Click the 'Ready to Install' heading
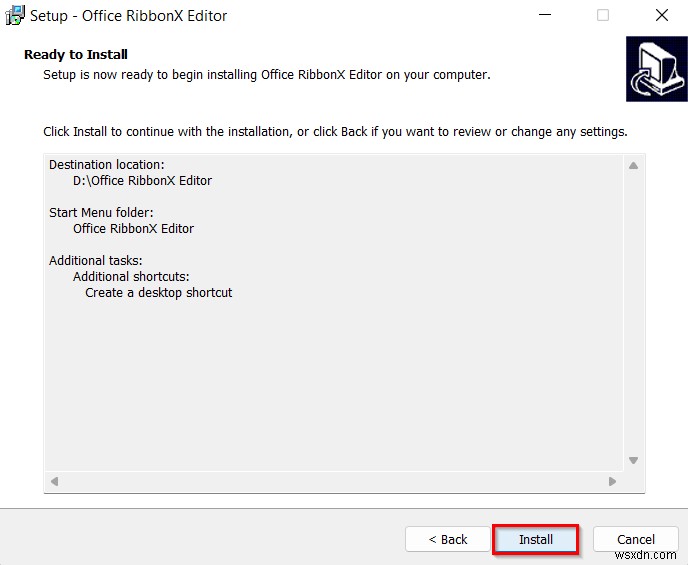 (75, 54)
